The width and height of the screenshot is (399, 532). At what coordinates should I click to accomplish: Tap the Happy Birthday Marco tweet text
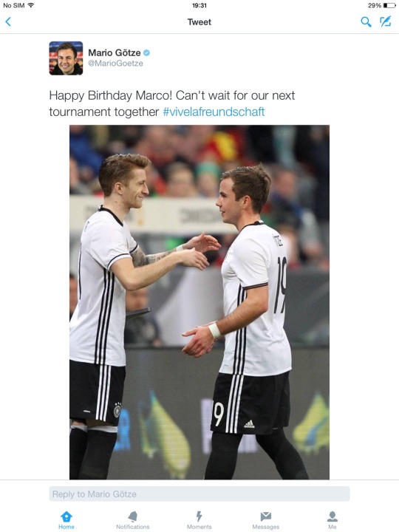(x=172, y=103)
